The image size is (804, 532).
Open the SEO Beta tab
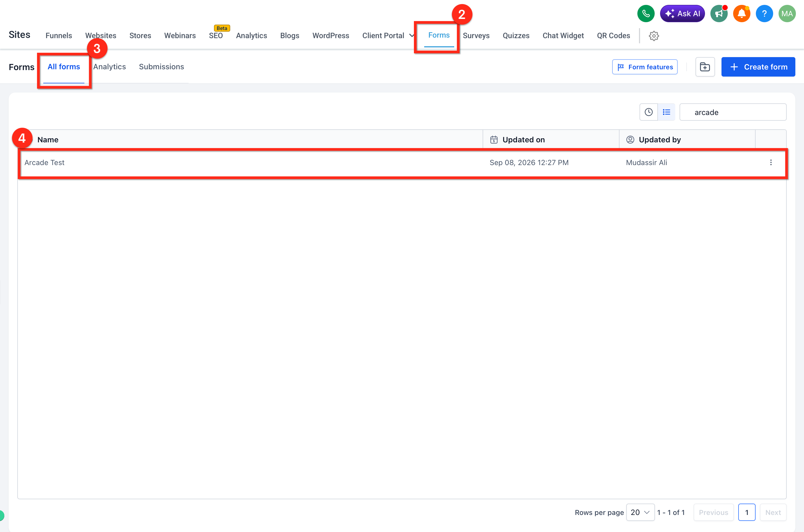[x=216, y=36]
